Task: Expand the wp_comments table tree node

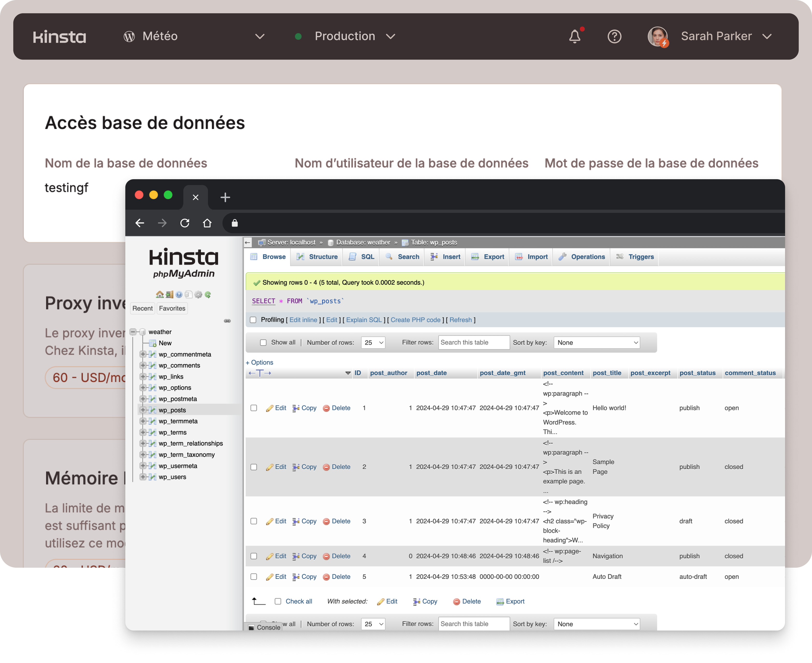Action: [143, 365]
